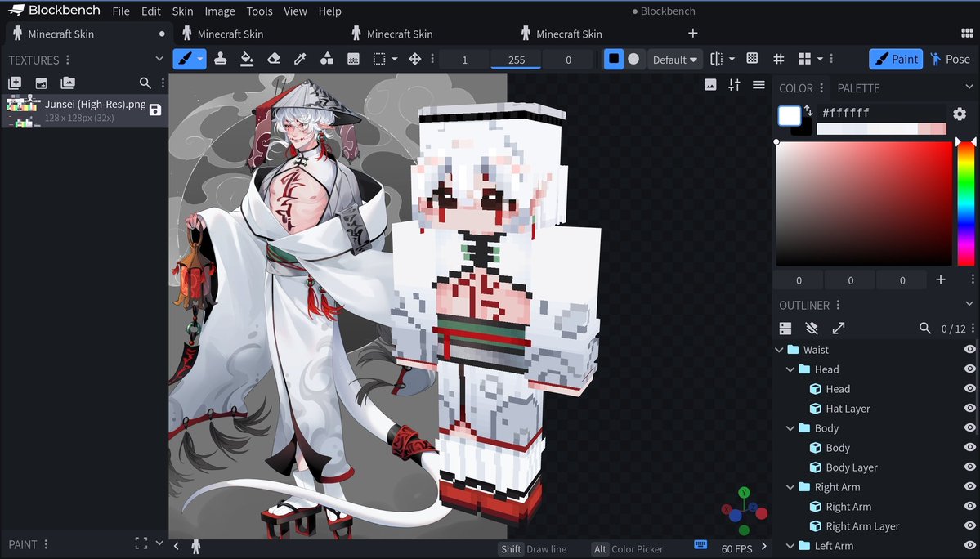The image size is (980, 559).
Task: Open the Skin menu
Action: click(182, 11)
